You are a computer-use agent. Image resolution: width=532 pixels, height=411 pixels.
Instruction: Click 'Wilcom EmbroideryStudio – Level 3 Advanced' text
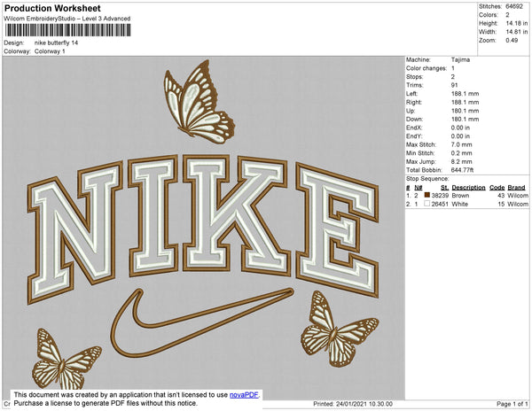coord(67,19)
